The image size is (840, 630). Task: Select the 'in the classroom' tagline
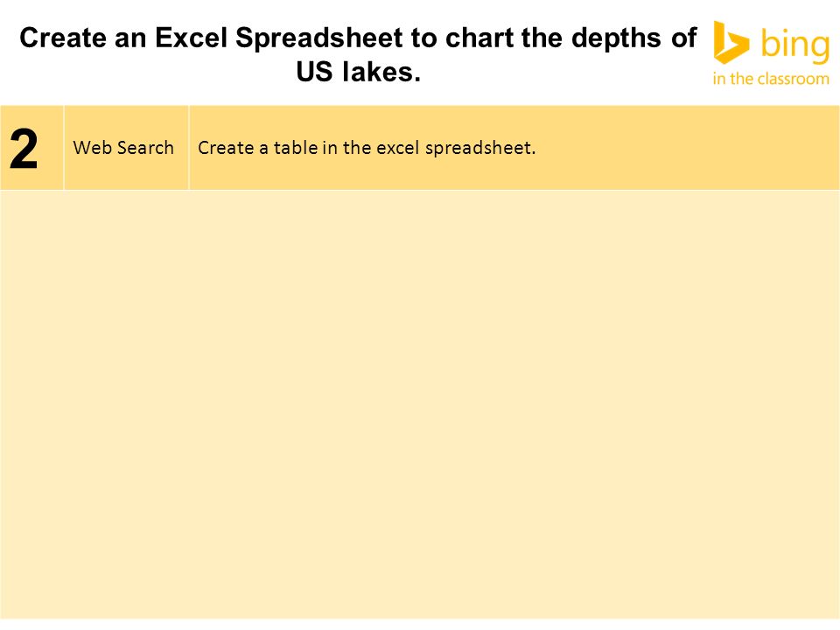(771, 79)
